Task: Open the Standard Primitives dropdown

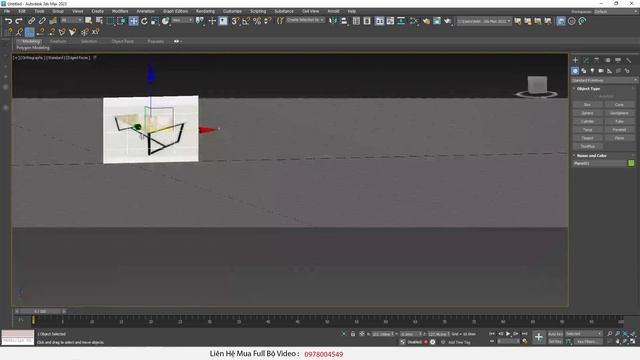Action: point(603,80)
